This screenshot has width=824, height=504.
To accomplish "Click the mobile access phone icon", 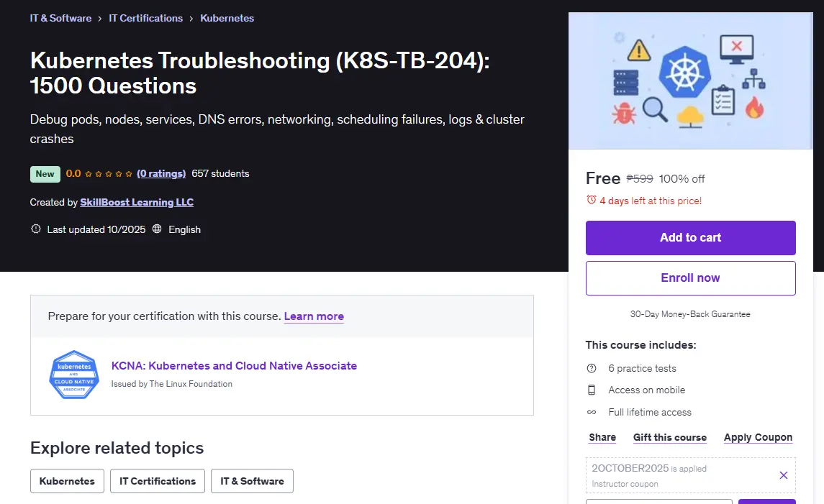I will [x=592, y=390].
